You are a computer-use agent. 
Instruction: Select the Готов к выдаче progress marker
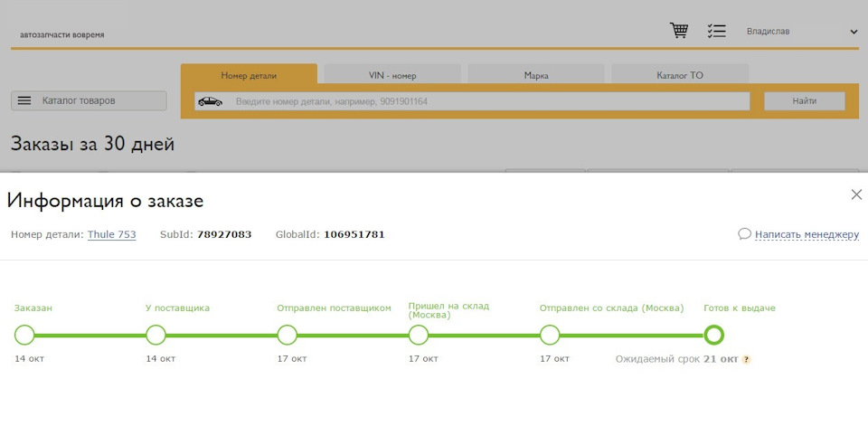coord(713,335)
